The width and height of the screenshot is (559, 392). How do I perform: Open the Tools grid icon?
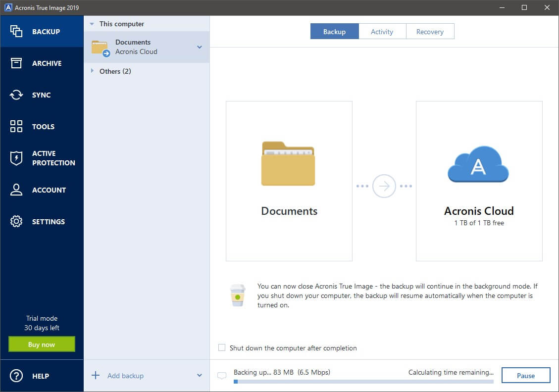[16, 126]
